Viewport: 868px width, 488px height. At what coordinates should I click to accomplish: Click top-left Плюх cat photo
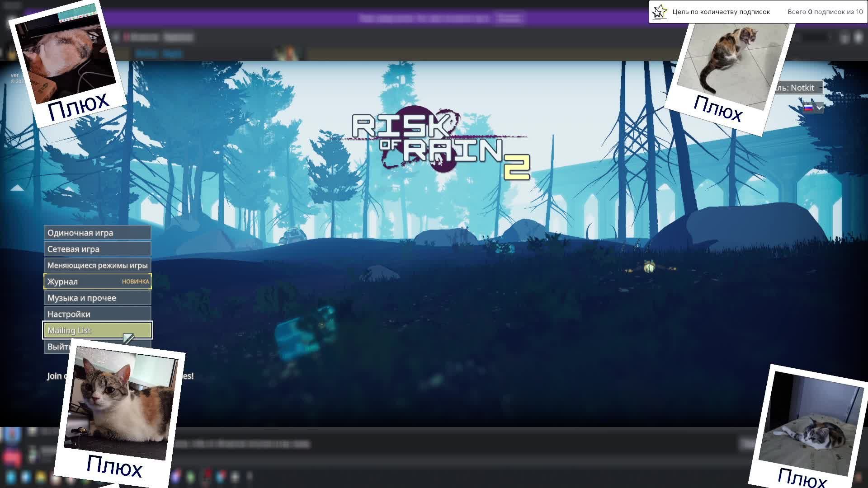pos(66,54)
